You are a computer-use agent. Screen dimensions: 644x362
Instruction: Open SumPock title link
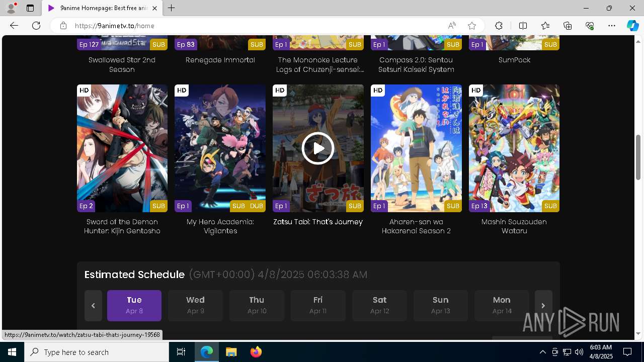point(514,60)
